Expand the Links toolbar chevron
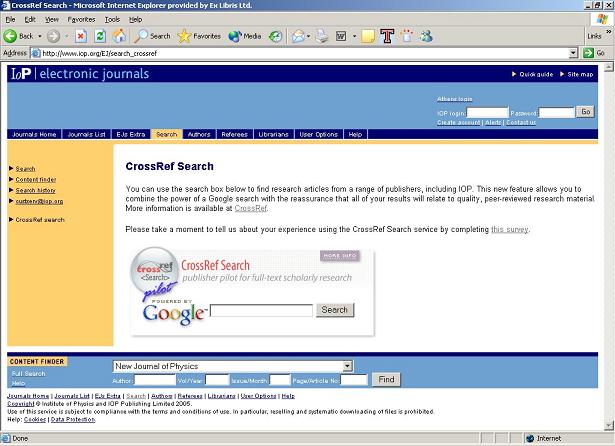615x446 pixels. click(x=609, y=31)
